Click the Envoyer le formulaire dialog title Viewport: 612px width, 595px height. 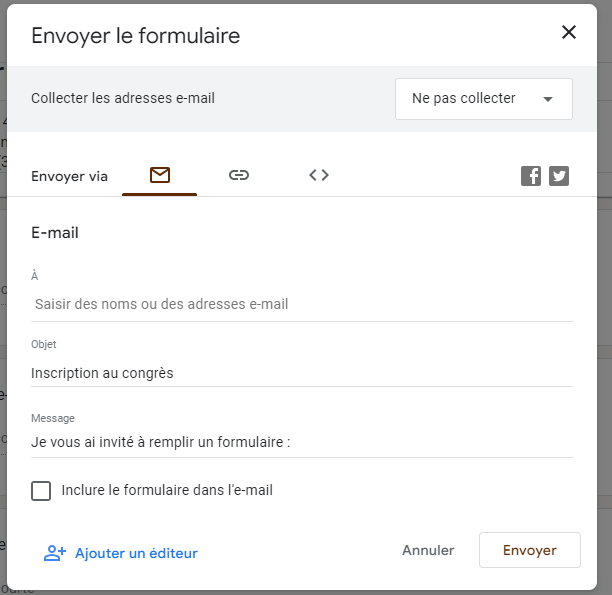(135, 37)
